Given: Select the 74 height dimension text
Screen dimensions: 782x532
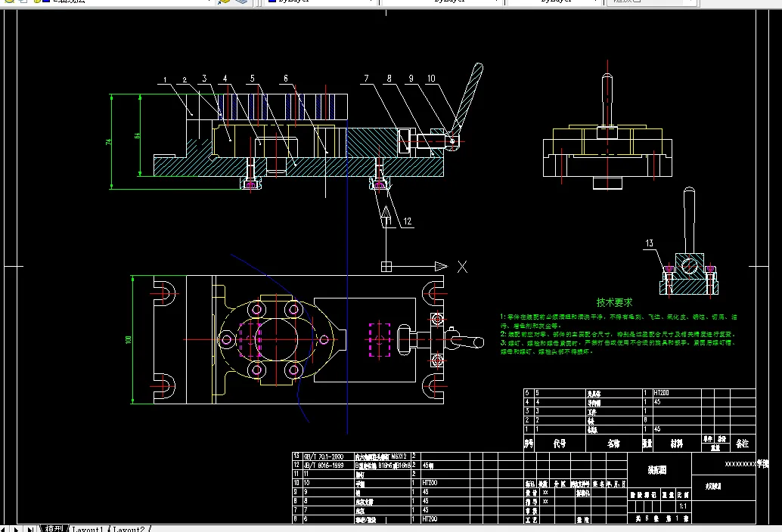Looking at the screenshot, I should click(108, 142).
